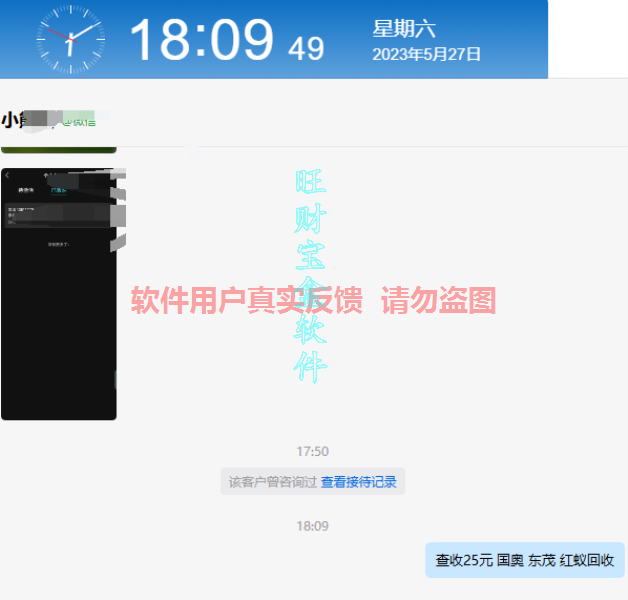The width and height of the screenshot is (628, 600).
Task: Click the 18:09 chat timestamp
Action: 312,526
